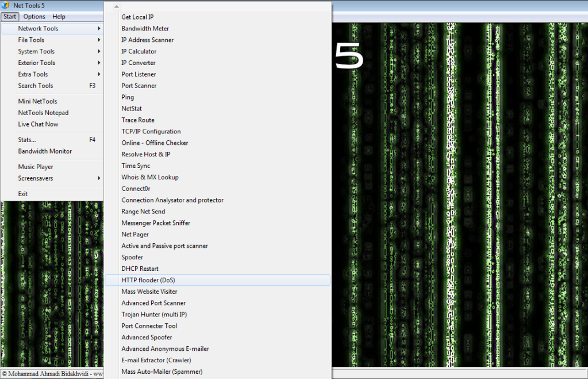Launch IP Address Scanner
Screen dimensions: 588x379
(x=217, y=40)
